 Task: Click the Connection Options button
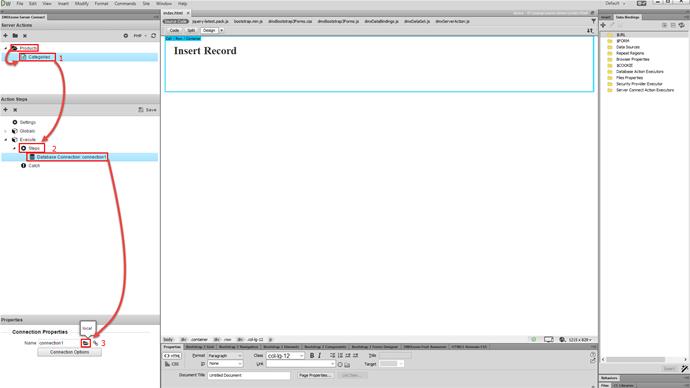coord(70,352)
